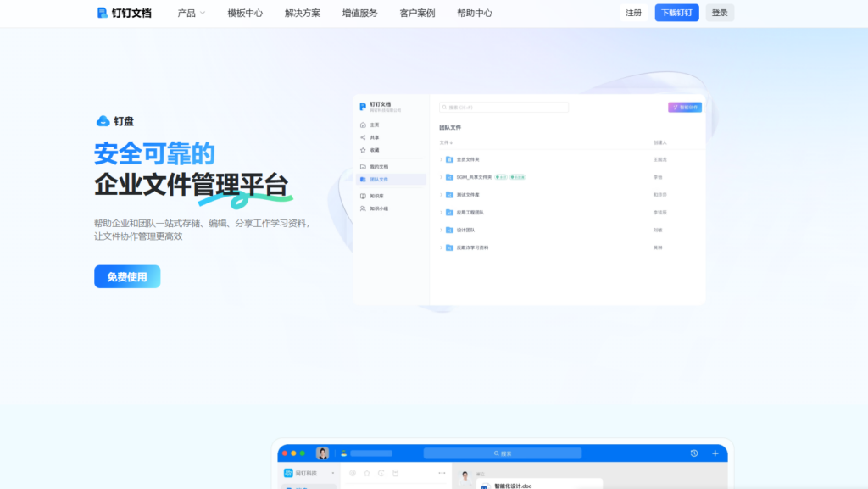This screenshot has width=868, height=489.
Task: Click the 收藏 favorites star icon
Action: point(362,149)
